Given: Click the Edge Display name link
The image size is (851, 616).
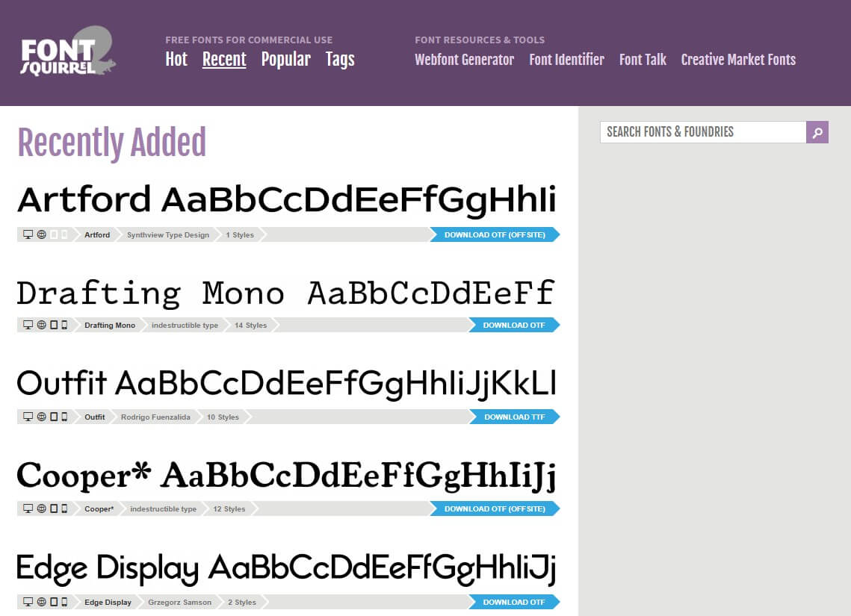Looking at the screenshot, I should (108, 601).
